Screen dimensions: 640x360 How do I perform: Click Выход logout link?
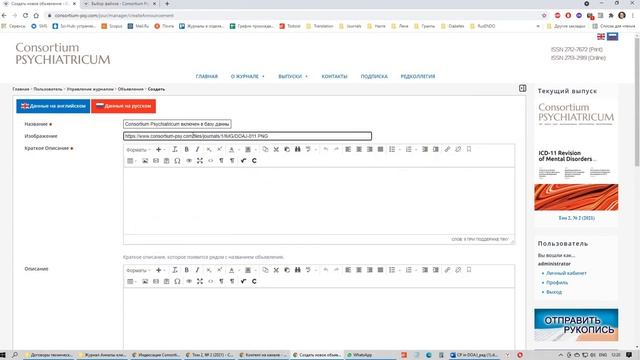(554, 292)
